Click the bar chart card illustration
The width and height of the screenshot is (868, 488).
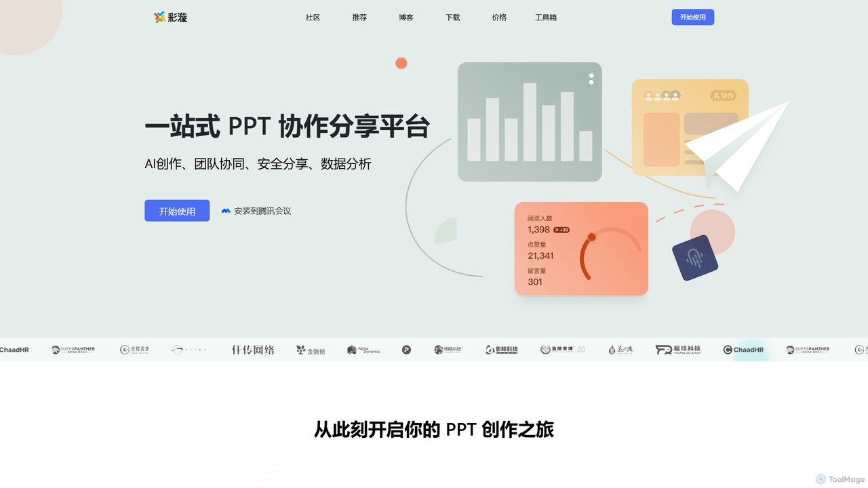pos(530,122)
